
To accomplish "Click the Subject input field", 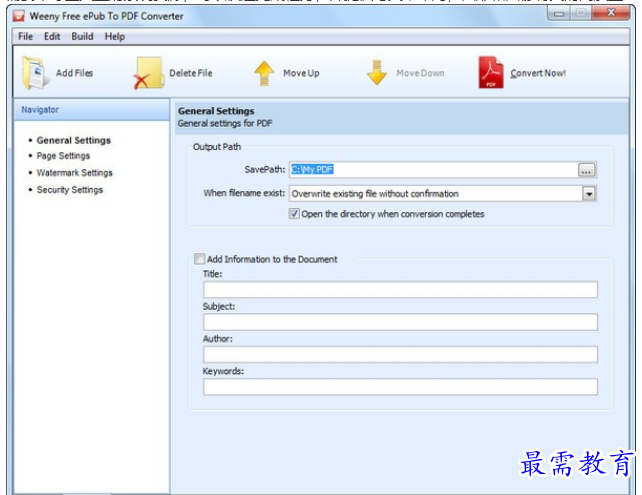I will coord(400,322).
